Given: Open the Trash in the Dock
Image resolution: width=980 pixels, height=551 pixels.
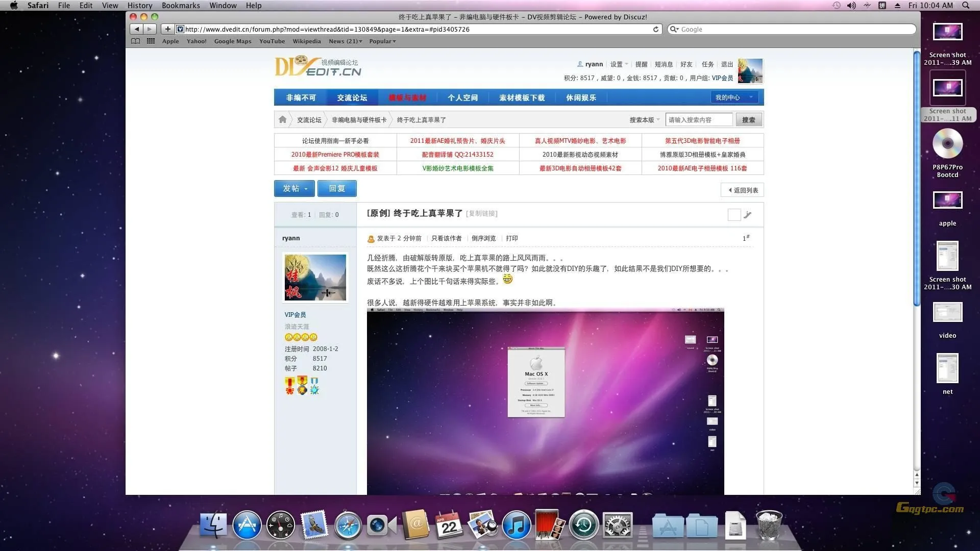Looking at the screenshot, I should coord(770,524).
